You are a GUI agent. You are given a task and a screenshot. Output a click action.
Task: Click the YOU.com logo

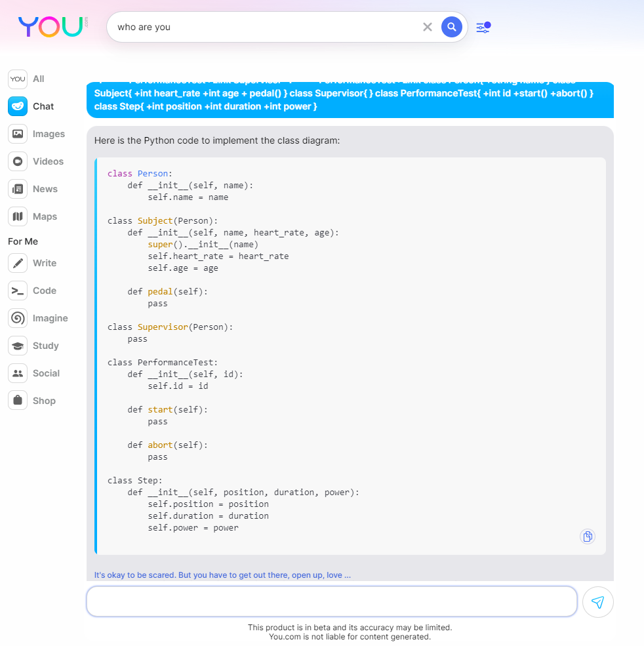point(52,27)
